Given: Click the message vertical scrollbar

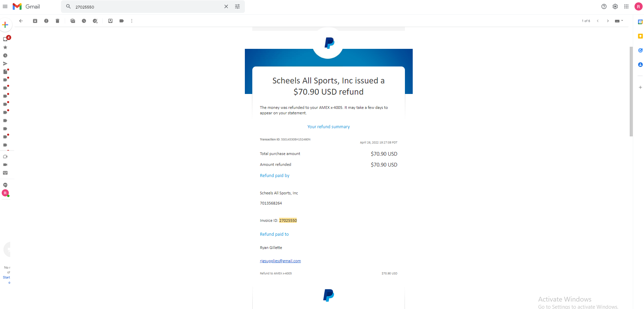Looking at the screenshot, I should 631,92.
